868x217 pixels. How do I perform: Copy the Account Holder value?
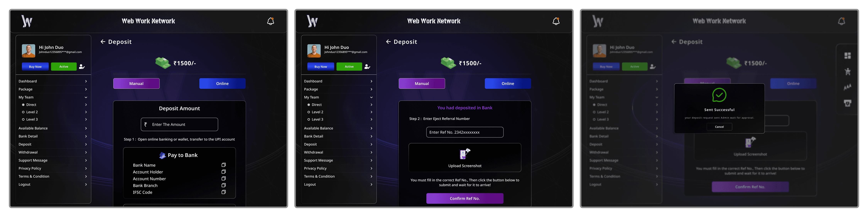(x=223, y=172)
